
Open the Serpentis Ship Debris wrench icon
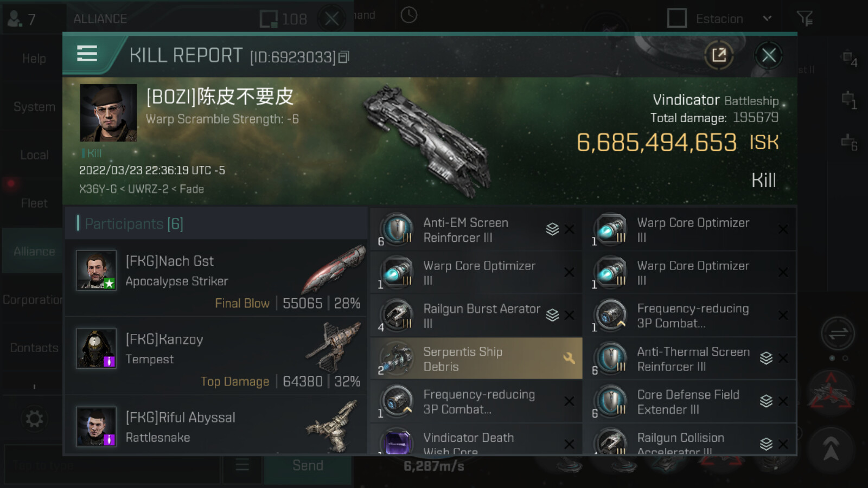tap(569, 358)
